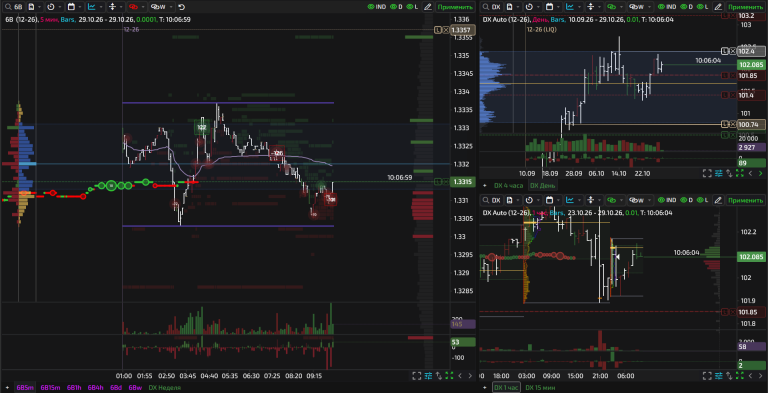Click the pencil drawing icon in the 6B toolbar
The height and width of the screenshot is (393, 768).
(428, 7)
